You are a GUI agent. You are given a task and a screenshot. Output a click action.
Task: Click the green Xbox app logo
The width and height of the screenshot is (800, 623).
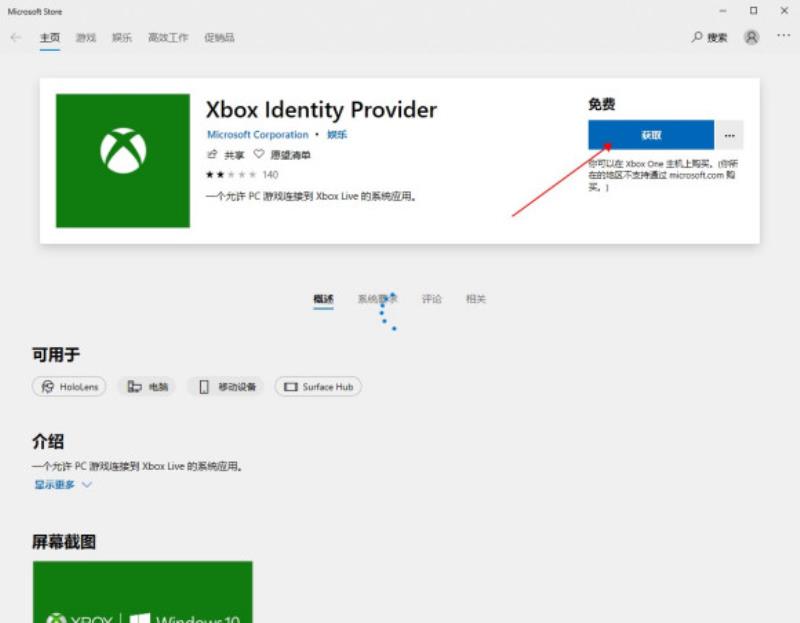point(123,161)
